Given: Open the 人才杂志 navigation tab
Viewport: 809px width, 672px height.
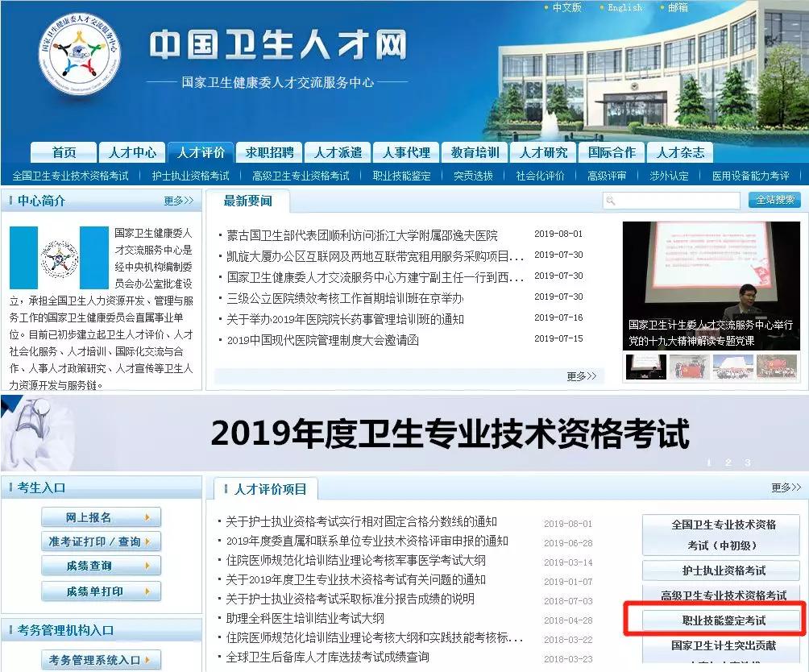Looking at the screenshot, I should pos(680,152).
